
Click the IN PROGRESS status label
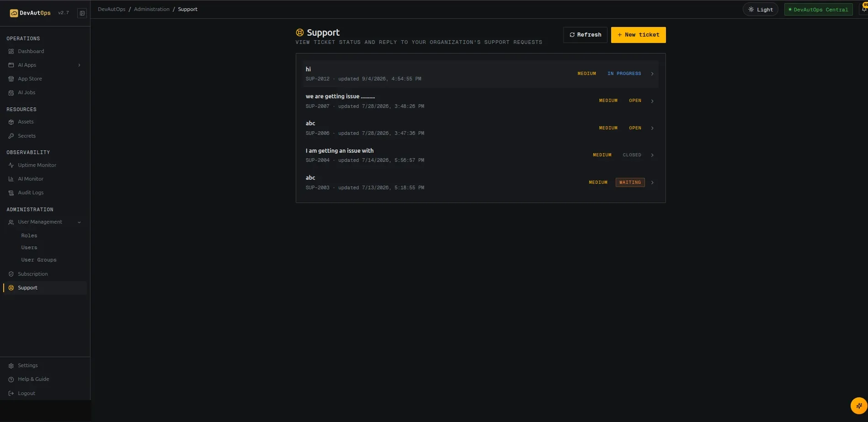click(624, 74)
